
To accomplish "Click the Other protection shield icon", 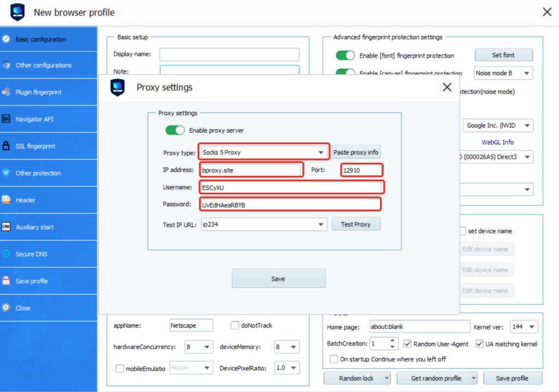I will (x=6, y=173).
